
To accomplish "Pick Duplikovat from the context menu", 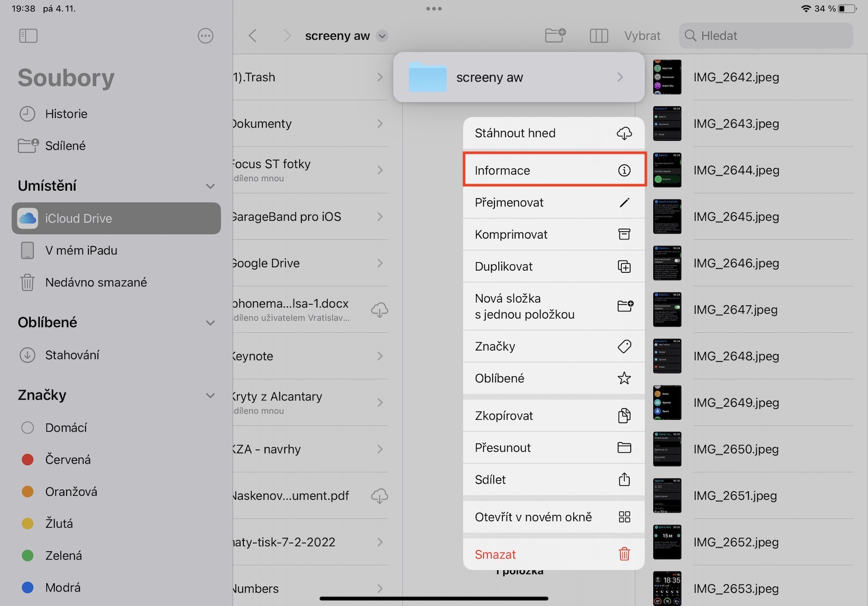I will (x=554, y=267).
